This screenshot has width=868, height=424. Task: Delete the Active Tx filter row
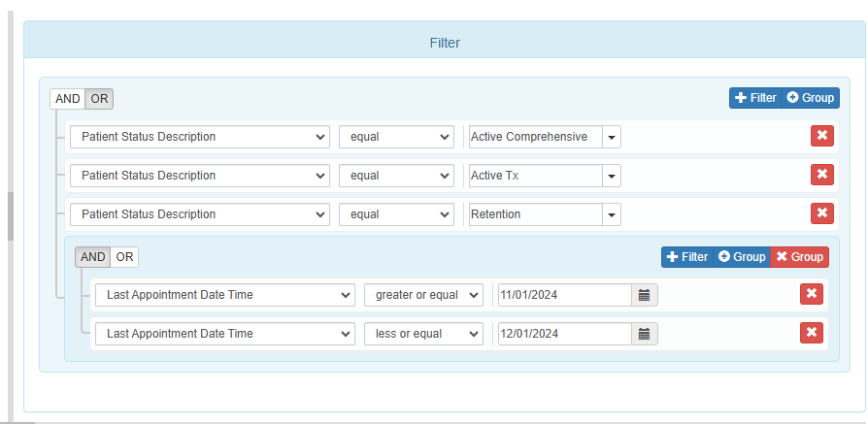(822, 175)
